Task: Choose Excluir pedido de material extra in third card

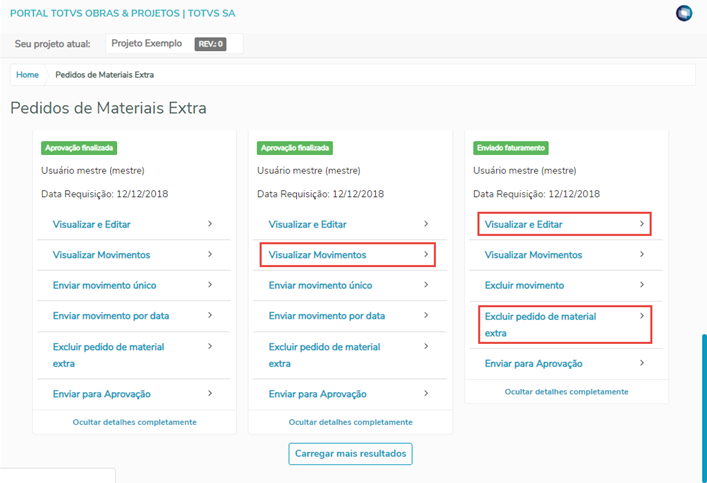Action: (x=540, y=324)
